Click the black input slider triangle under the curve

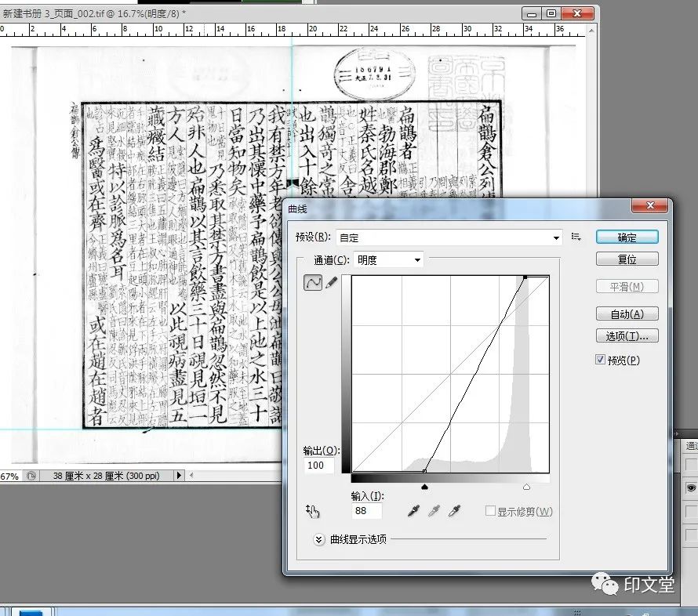(424, 487)
